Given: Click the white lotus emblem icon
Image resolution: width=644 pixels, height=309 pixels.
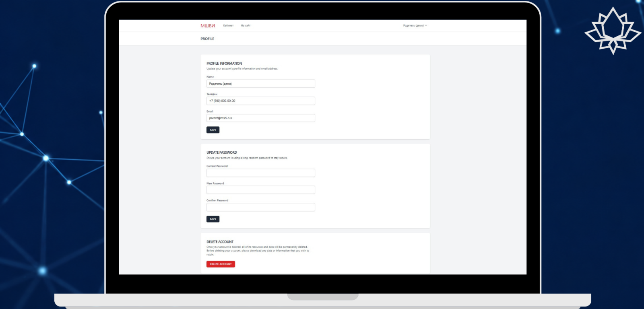Looking at the screenshot, I should click(613, 31).
